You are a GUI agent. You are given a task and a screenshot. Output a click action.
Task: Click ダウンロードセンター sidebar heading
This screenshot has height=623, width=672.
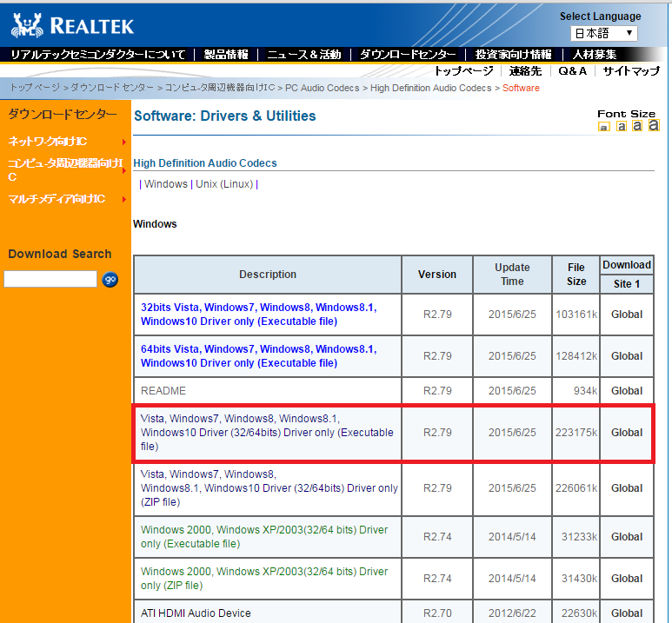coord(63,114)
